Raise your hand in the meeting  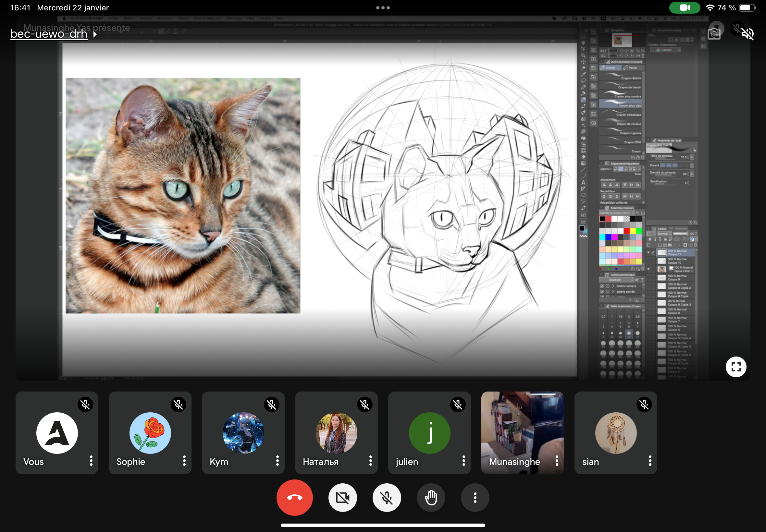click(431, 497)
